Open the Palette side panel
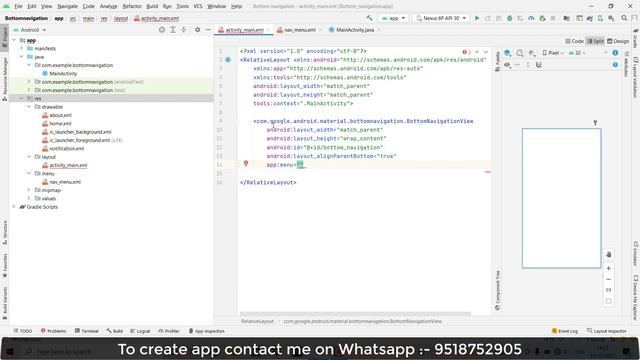 (497, 61)
